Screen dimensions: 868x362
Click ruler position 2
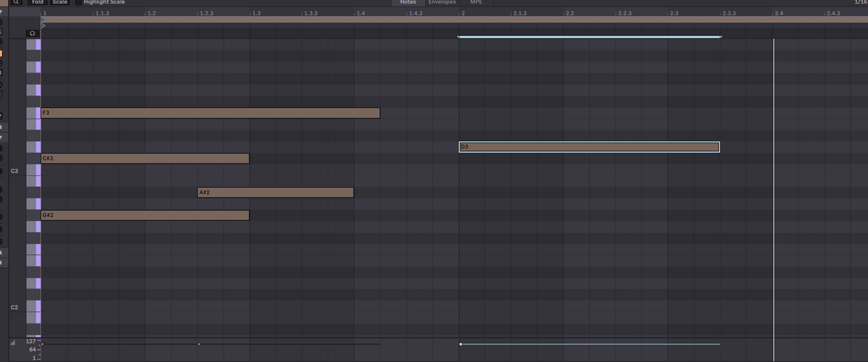[462, 13]
